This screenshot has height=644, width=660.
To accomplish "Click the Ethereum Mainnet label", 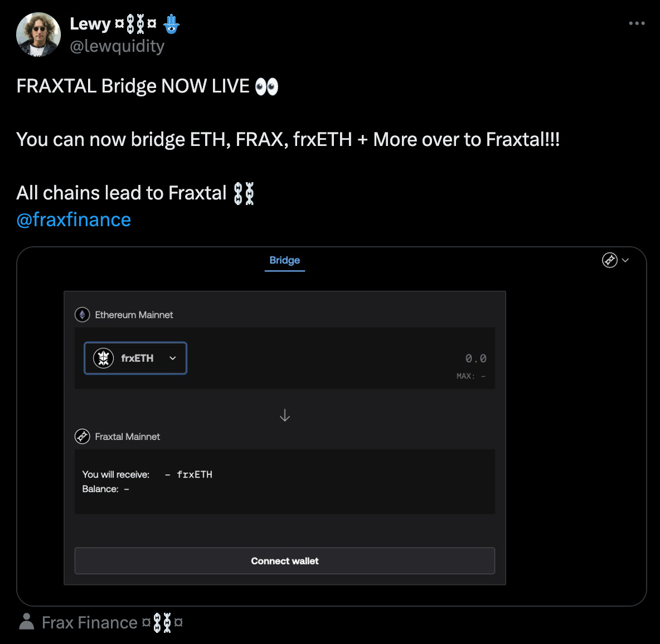I will (134, 315).
